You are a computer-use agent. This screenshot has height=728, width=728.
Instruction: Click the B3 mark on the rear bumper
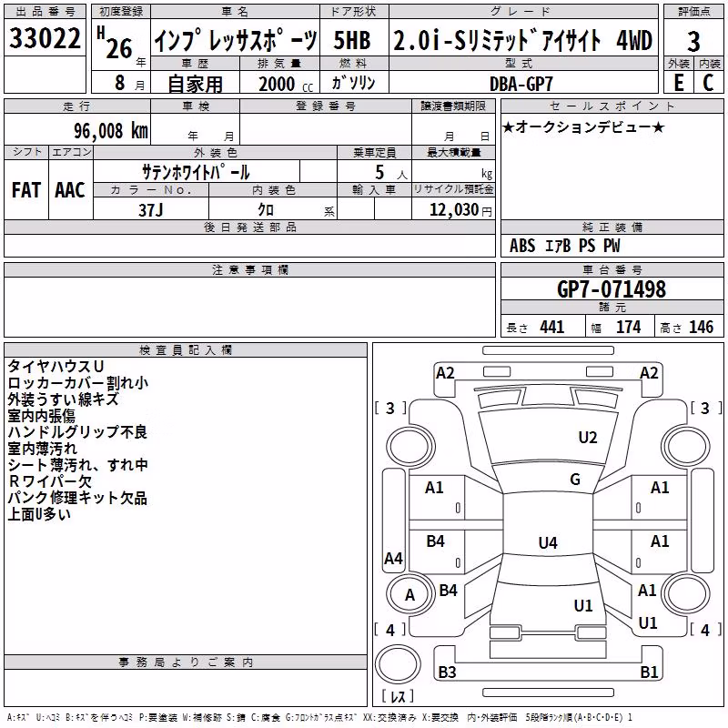[x=447, y=672]
